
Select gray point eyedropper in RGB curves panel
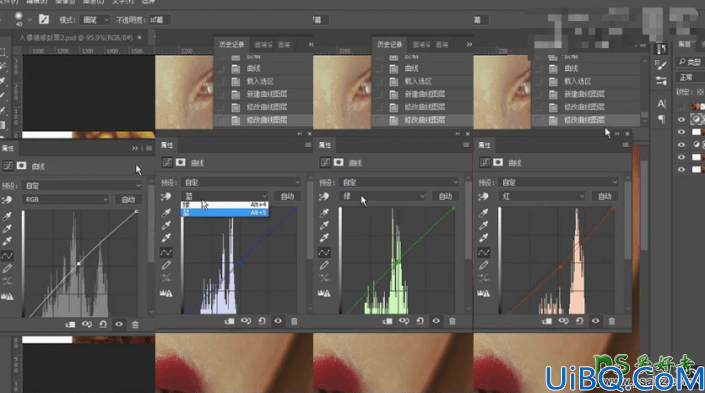7,229
